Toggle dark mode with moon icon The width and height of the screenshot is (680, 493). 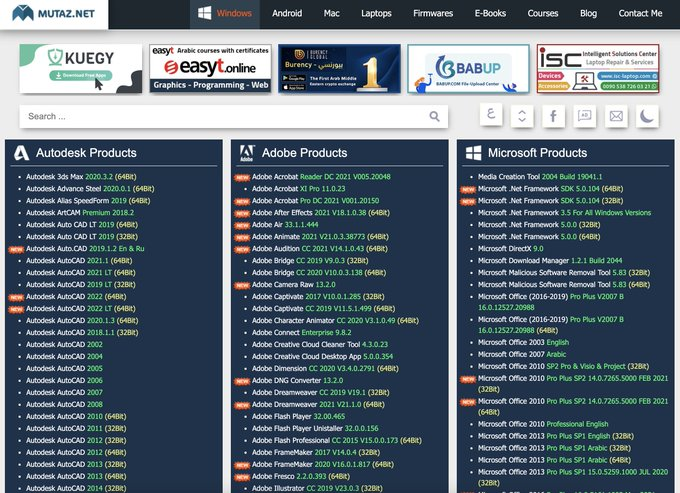pos(647,116)
